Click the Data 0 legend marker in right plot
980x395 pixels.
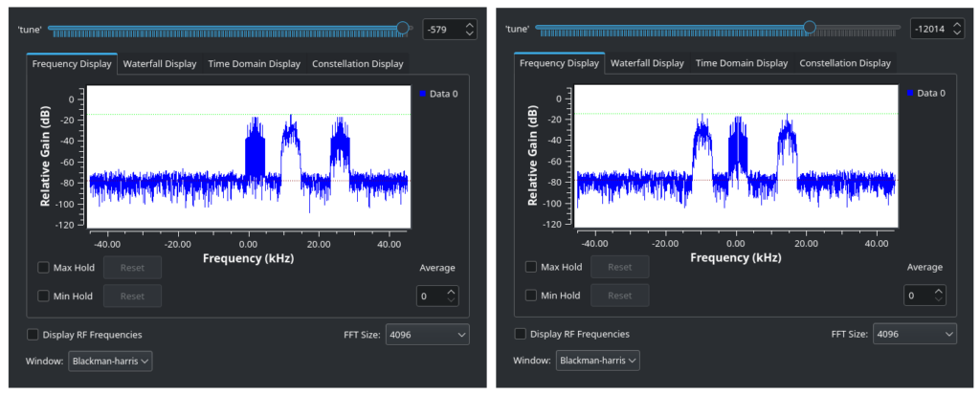pyautogui.click(x=910, y=93)
